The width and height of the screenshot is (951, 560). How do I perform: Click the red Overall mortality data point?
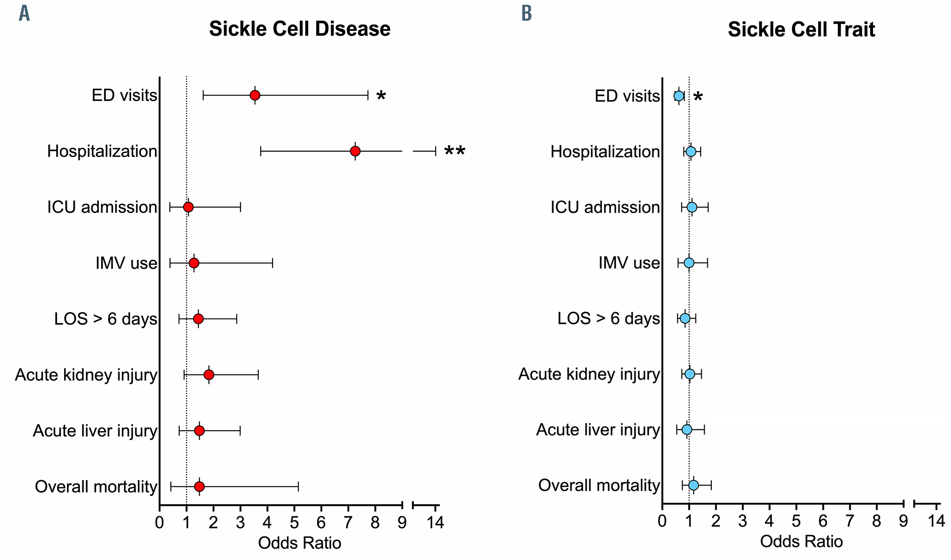199,486
